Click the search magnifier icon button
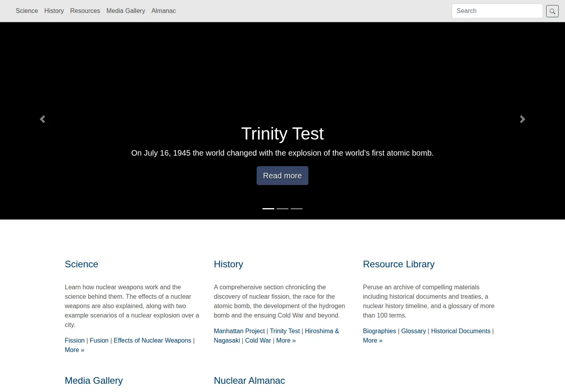This screenshot has height=392, width=565. pos(552,11)
